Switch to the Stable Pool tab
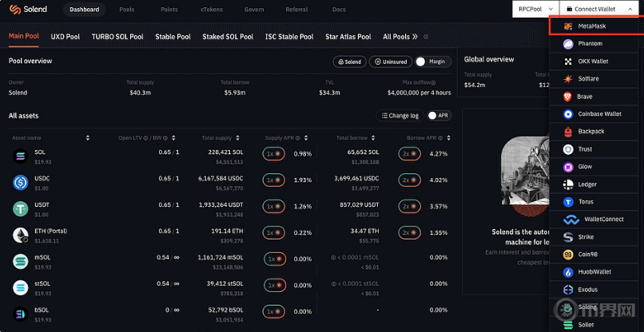 pyautogui.click(x=173, y=37)
